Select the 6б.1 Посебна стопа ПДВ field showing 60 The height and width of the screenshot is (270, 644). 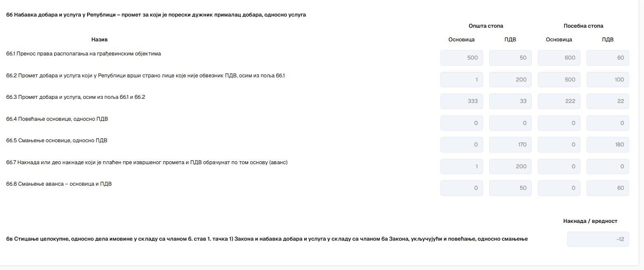click(x=608, y=58)
